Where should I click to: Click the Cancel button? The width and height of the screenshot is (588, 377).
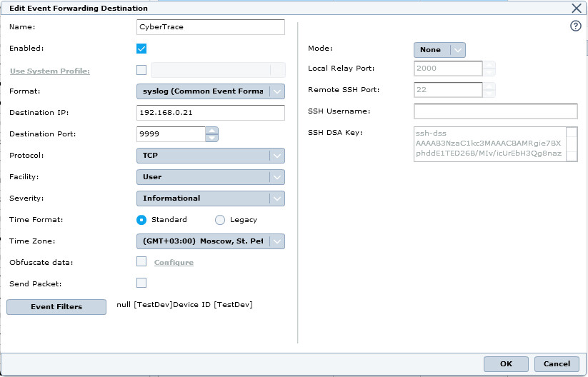[x=557, y=364]
